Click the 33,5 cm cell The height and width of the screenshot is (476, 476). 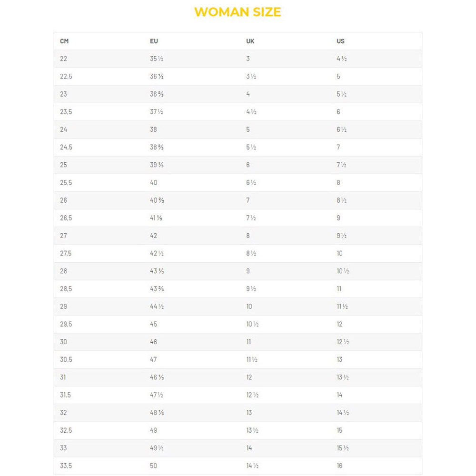(66, 466)
